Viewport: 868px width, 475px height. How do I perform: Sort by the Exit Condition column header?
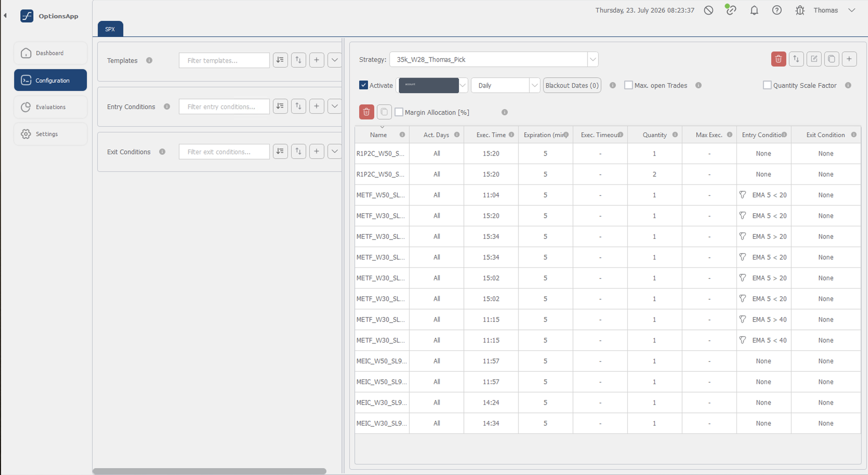pyautogui.click(x=826, y=135)
